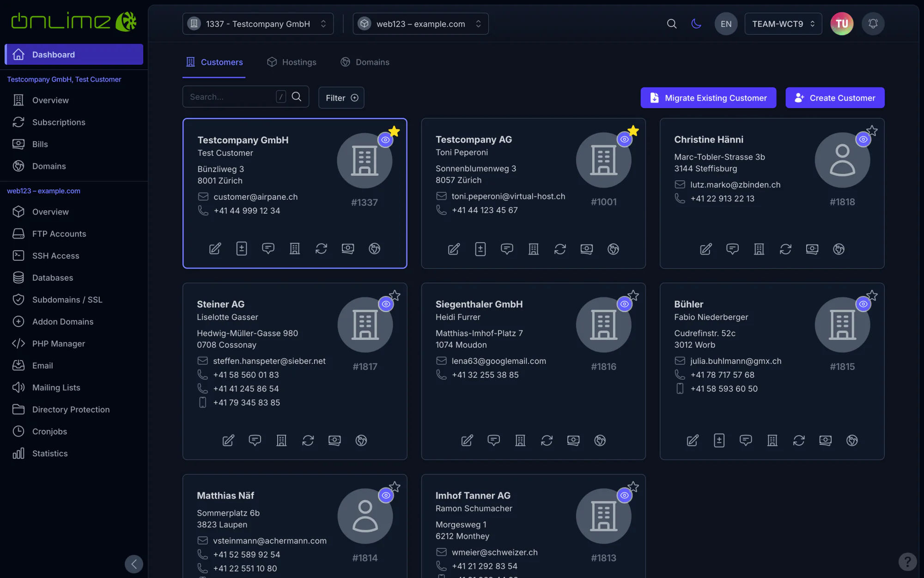Screen dimensions: 924x578
Task: Click the global search magnifier in header
Action: [x=672, y=24]
